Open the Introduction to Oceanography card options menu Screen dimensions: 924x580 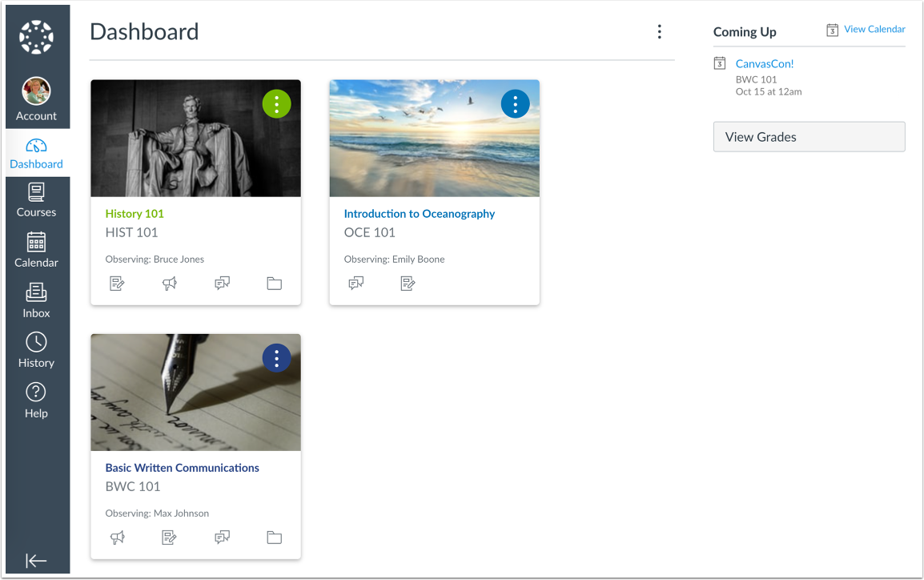pos(515,103)
